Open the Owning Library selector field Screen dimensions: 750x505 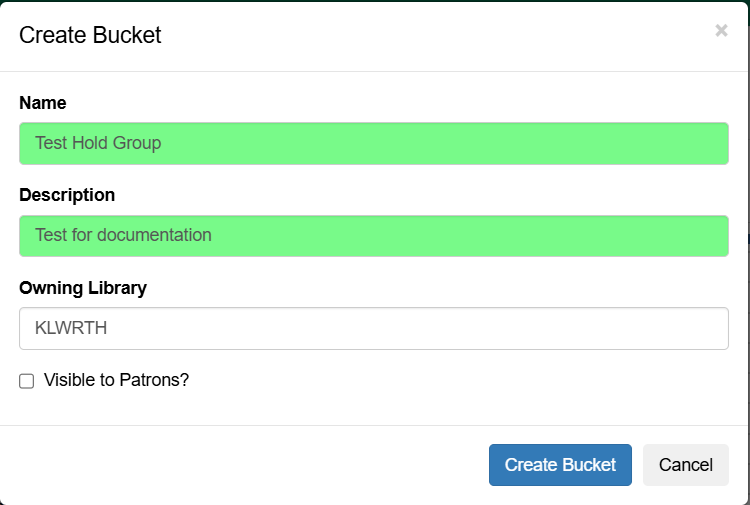[x=373, y=328]
